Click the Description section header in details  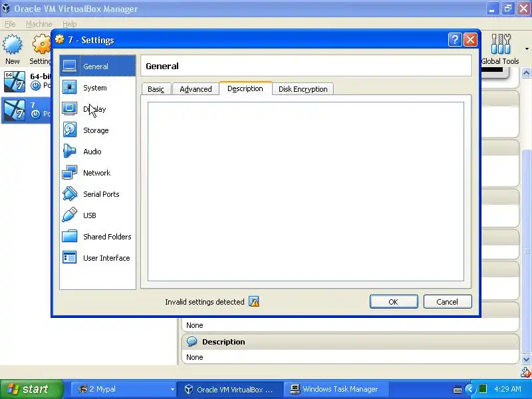point(350,342)
